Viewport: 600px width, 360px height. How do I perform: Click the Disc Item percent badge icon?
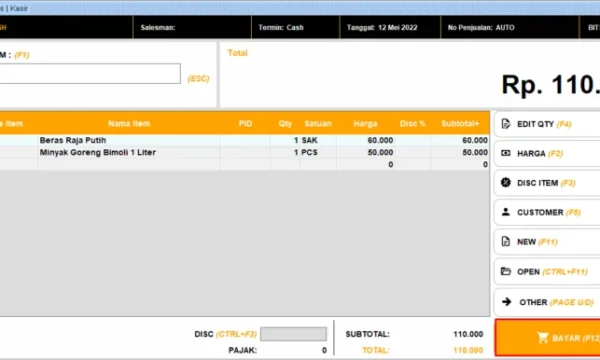tap(505, 182)
